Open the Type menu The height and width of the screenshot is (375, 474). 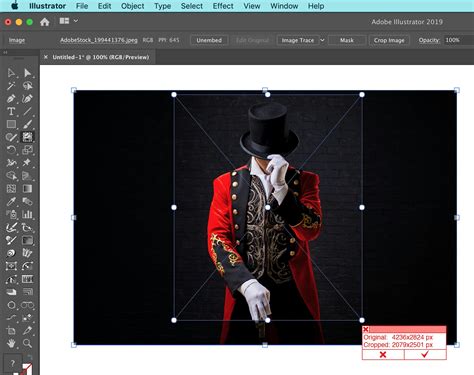pyautogui.click(x=162, y=6)
